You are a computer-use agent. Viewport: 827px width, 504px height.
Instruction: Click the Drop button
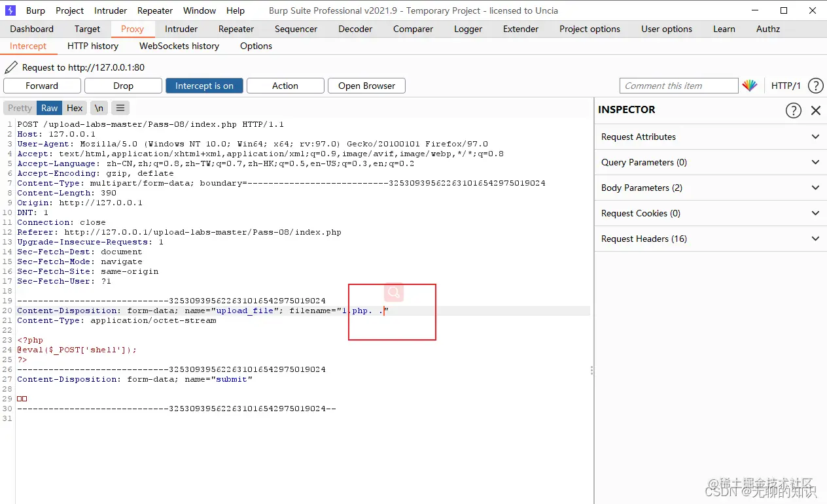[123, 86]
